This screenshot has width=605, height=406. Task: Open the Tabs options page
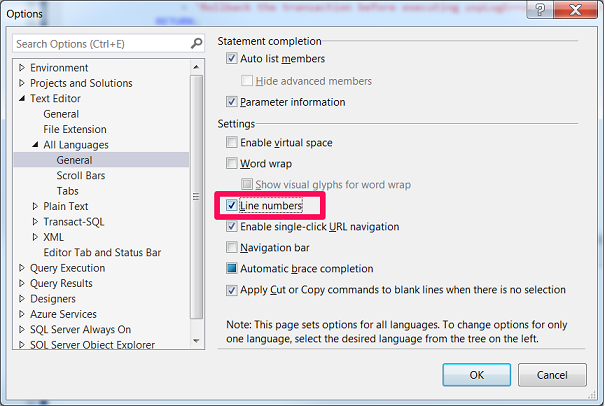(67, 191)
